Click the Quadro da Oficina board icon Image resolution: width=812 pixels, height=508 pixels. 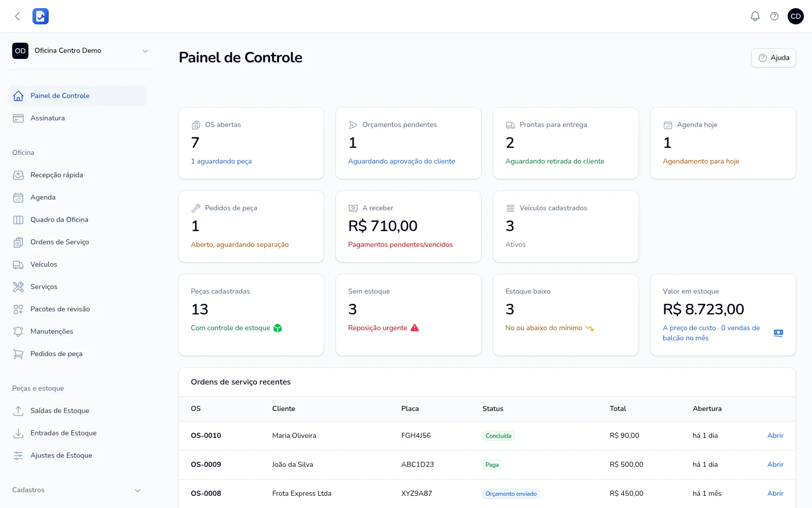tap(18, 219)
